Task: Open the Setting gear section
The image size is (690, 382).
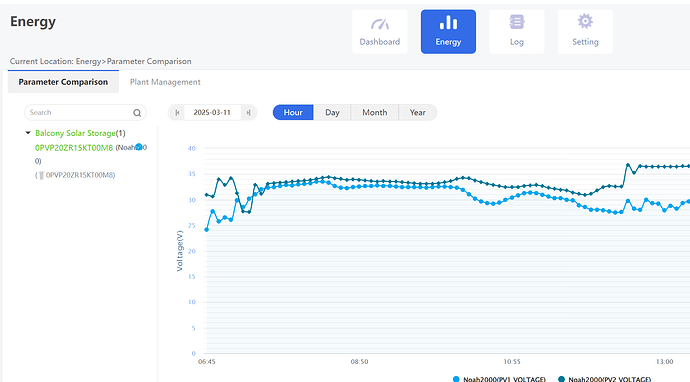Action: click(x=585, y=32)
